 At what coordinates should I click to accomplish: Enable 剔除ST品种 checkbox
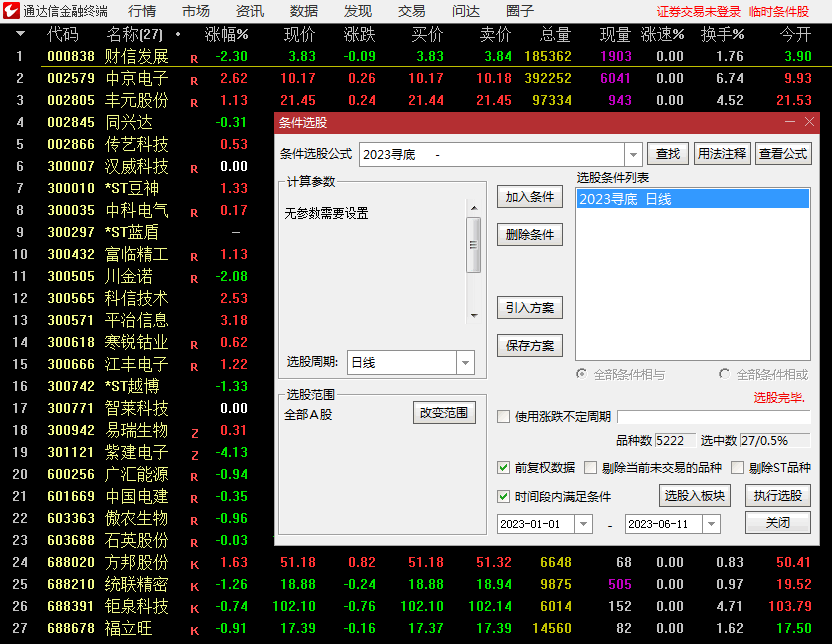click(x=737, y=467)
